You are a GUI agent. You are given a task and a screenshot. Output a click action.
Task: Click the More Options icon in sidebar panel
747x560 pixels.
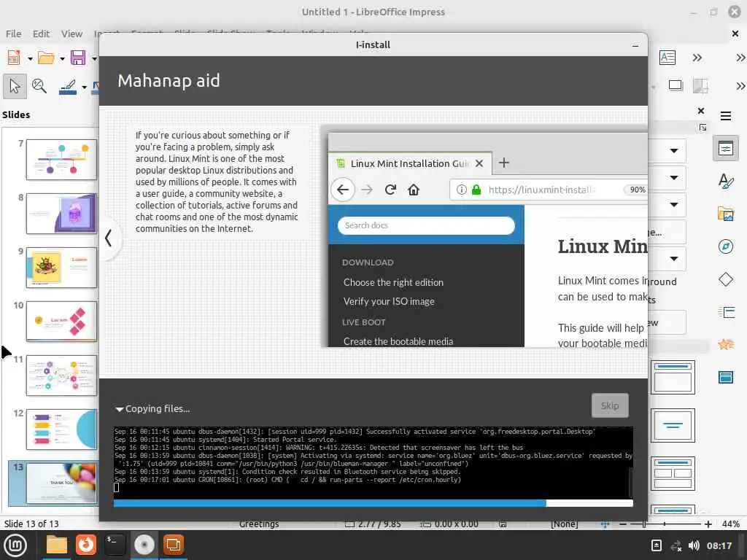click(703, 127)
